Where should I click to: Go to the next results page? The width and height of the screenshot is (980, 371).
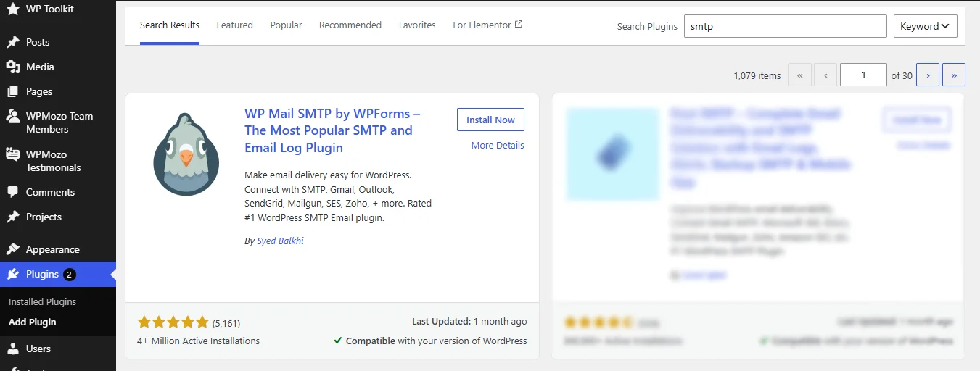pyautogui.click(x=928, y=75)
